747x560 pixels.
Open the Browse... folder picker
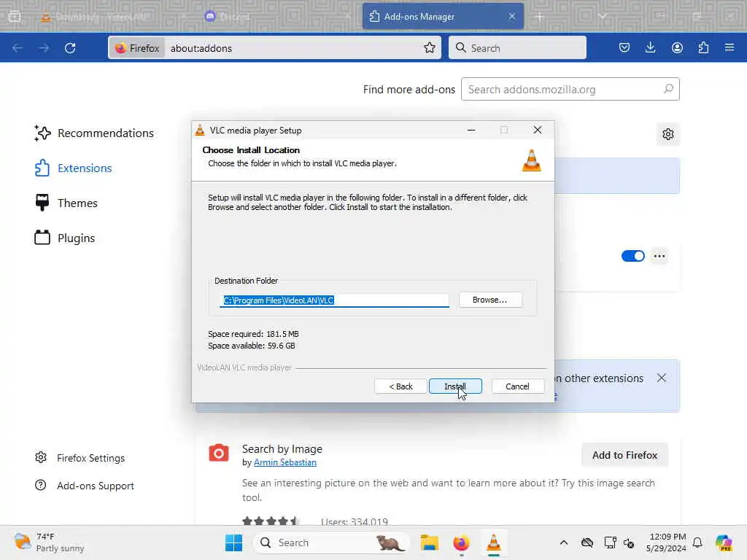[x=490, y=300]
